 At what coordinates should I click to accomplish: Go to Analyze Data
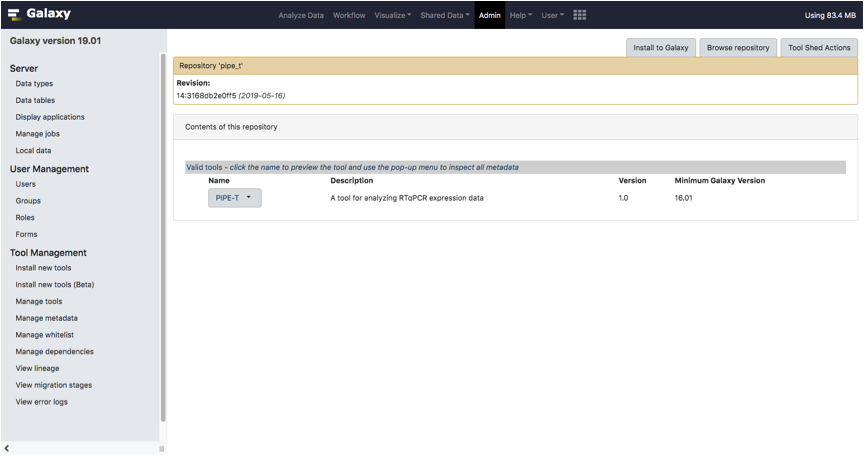pyautogui.click(x=301, y=15)
